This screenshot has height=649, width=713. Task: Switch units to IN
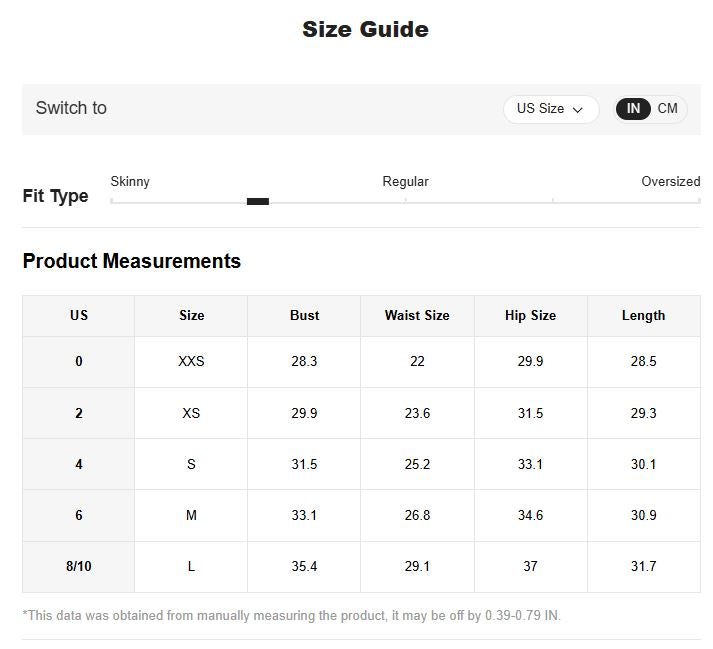pos(633,109)
